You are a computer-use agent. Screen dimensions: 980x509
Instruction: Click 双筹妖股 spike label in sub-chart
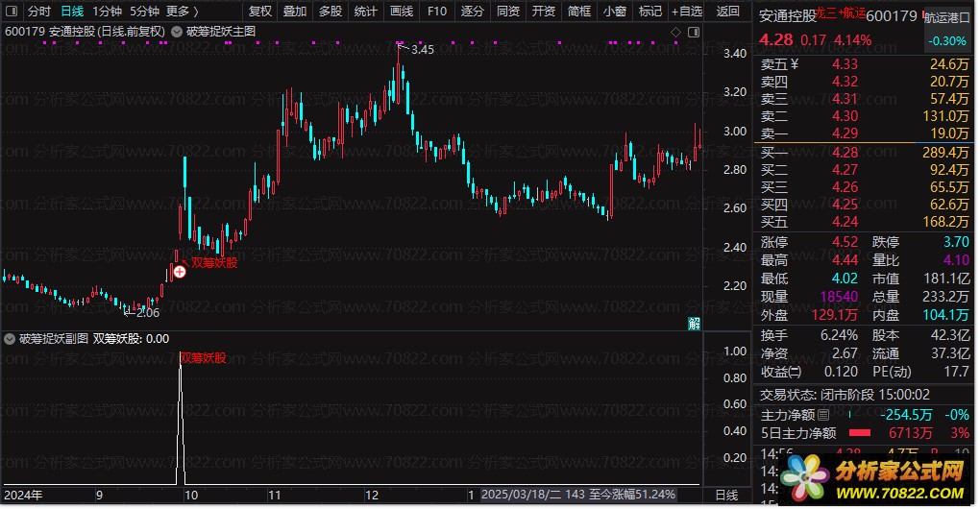[x=203, y=358]
